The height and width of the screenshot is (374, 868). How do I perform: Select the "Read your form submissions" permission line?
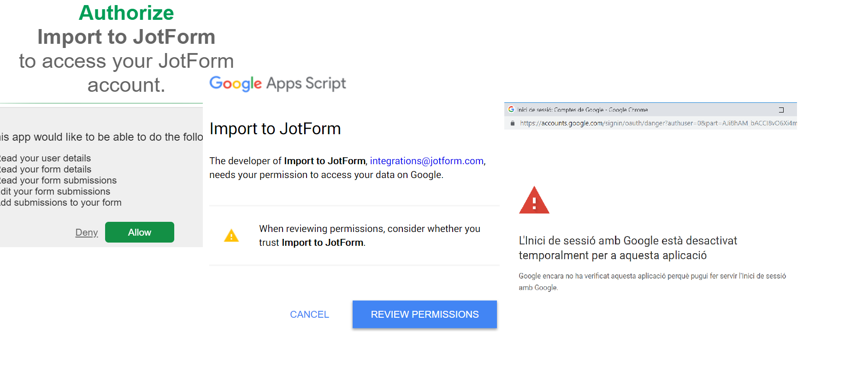click(x=59, y=180)
